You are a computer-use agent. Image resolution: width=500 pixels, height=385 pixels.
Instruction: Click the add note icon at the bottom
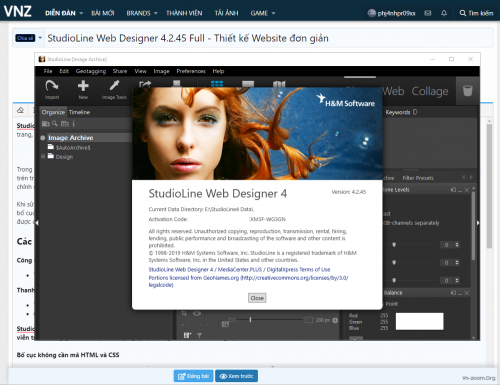187,335
